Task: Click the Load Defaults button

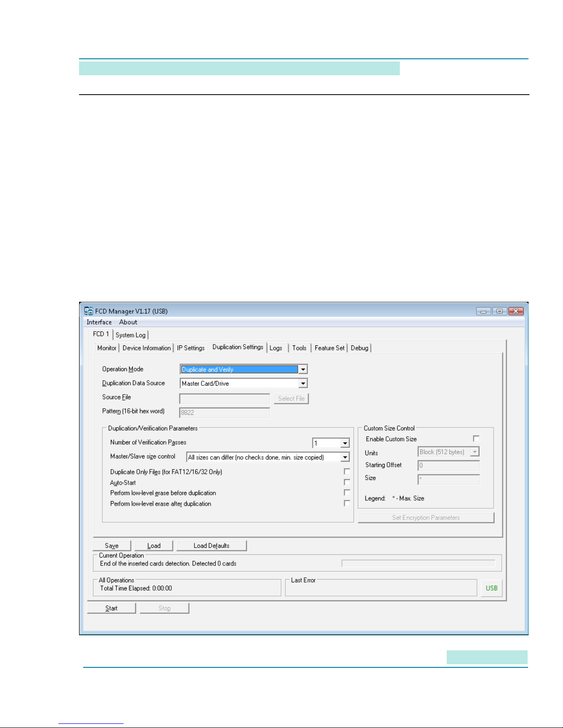Action: pyautogui.click(x=211, y=546)
